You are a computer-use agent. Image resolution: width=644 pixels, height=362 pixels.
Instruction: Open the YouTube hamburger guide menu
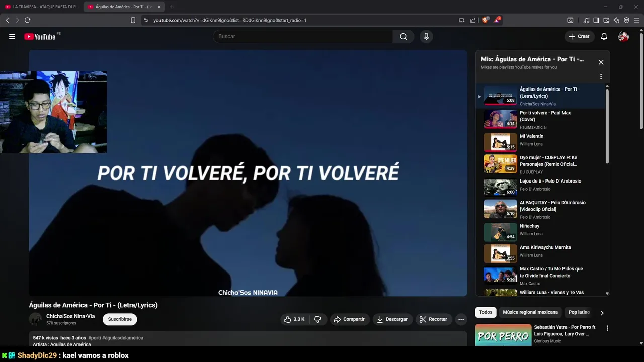12,36
